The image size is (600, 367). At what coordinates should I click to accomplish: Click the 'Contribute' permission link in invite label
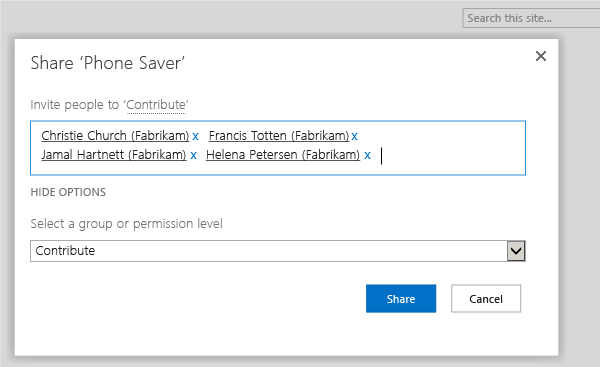(156, 105)
